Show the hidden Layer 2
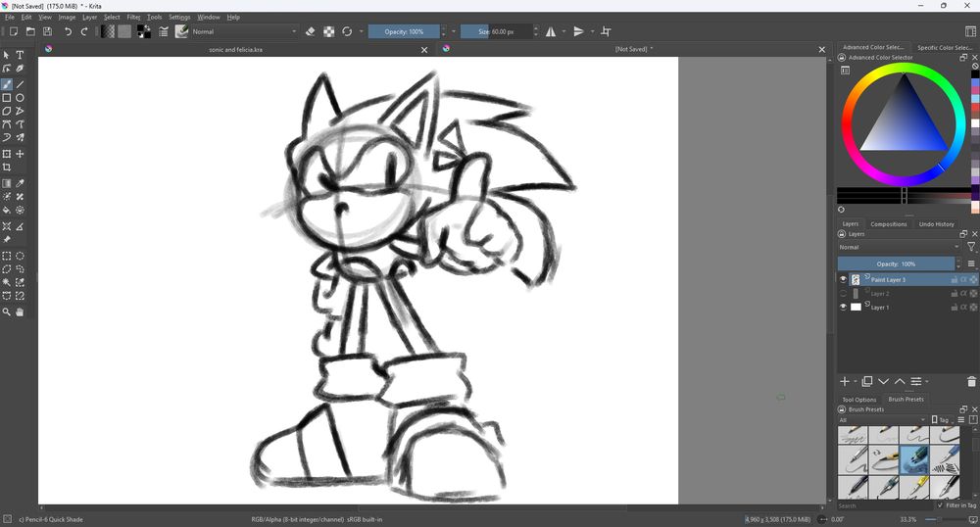 843,293
